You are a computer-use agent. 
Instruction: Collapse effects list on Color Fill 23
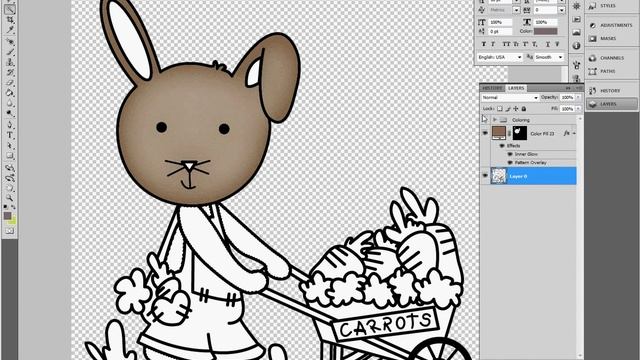click(574, 133)
